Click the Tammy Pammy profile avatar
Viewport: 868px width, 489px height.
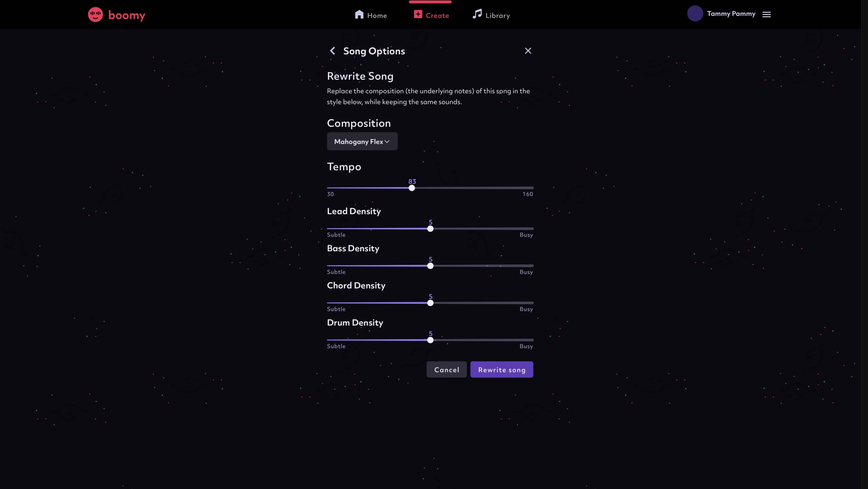click(x=695, y=14)
